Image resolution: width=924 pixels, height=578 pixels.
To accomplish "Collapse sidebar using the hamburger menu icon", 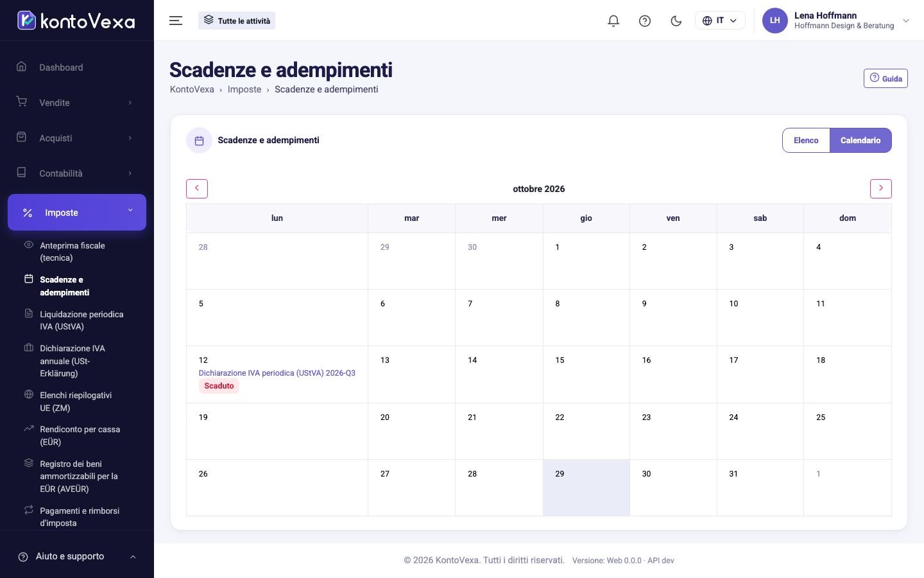I will point(176,21).
